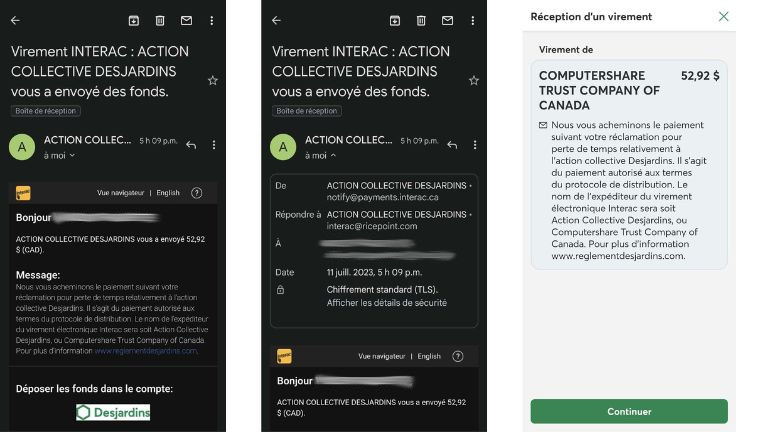Click Interac logo in middle email body
Viewport: 768px width, 432px height.
pyautogui.click(x=284, y=356)
